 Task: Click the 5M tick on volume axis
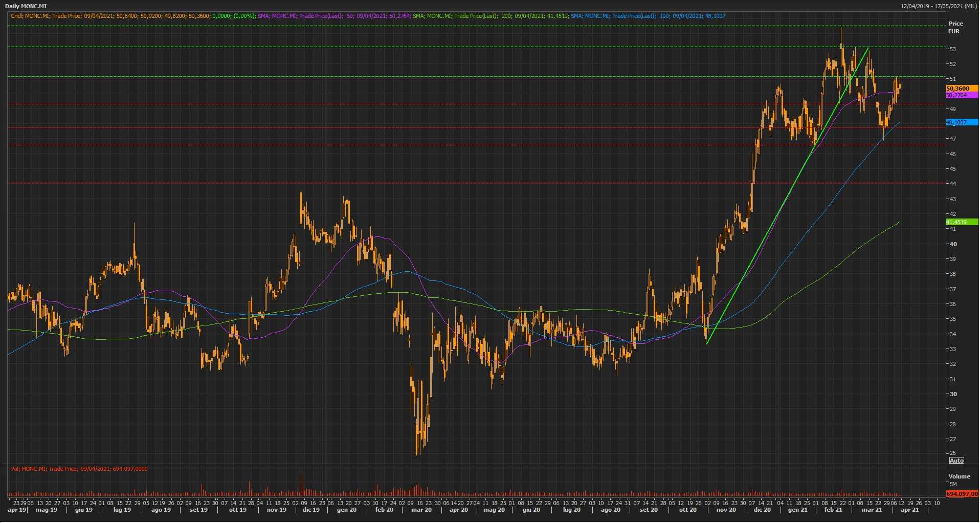coord(953,484)
